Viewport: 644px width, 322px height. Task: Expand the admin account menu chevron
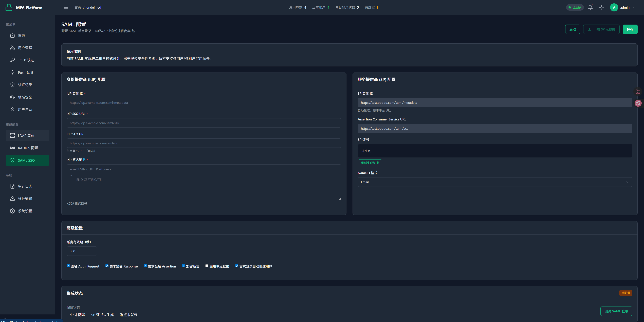[x=634, y=8]
